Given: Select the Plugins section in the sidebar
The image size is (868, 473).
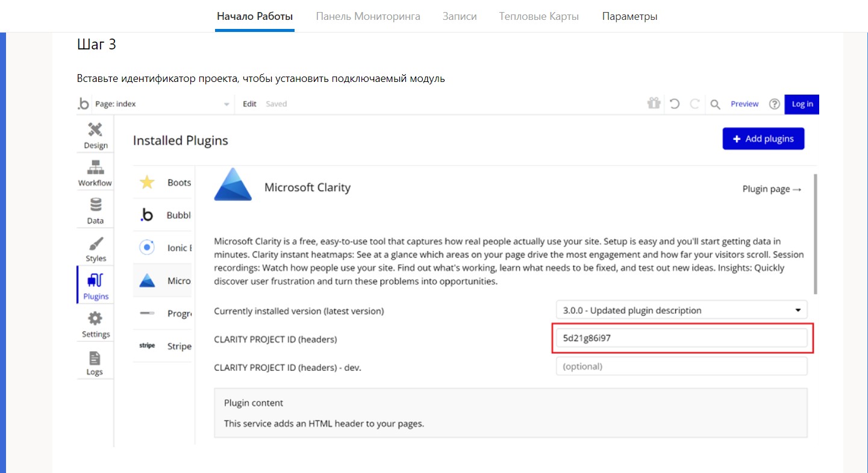Looking at the screenshot, I should pos(95,286).
